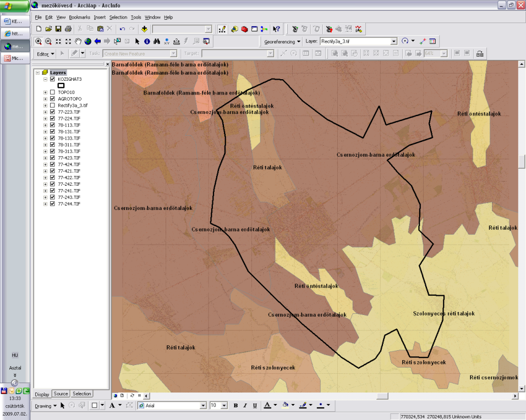Viewport: 526px width, 420px height.
Task: Click the taskbar clock showing 13:33
Action: 15,398
